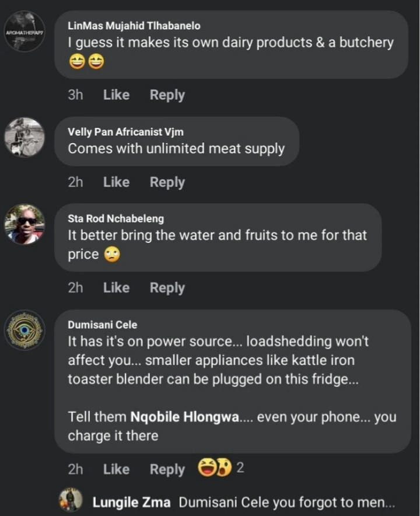
Task: Open the Sta Rod Nchabeleng name link
Action: click(116, 218)
